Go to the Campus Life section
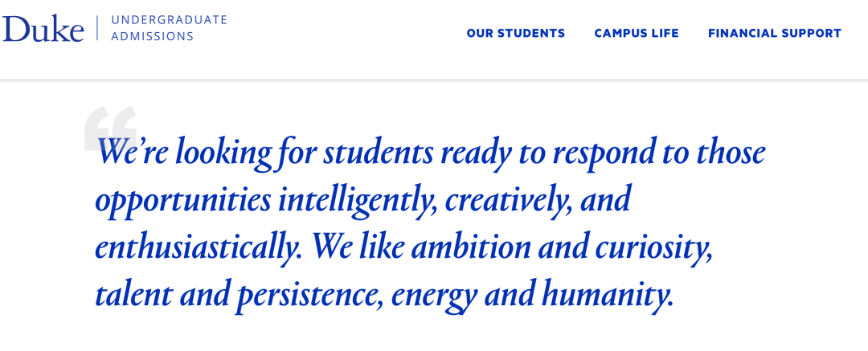This screenshot has width=868, height=351. point(636,33)
